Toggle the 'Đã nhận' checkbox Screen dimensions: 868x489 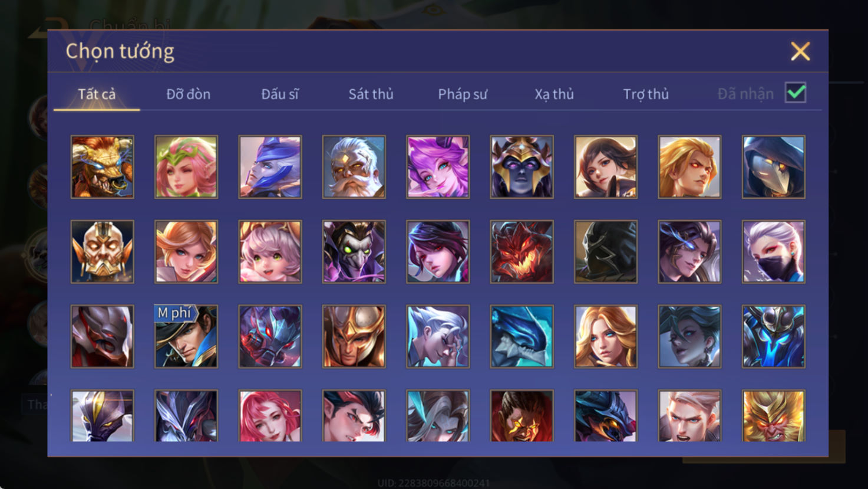pyautogui.click(x=796, y=93)
